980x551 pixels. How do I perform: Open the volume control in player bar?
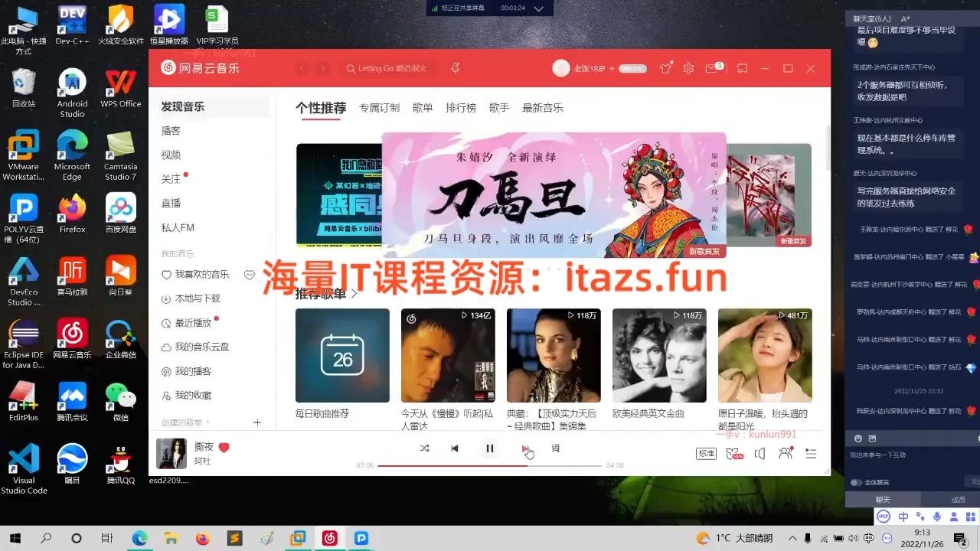(x=759, y=454)
